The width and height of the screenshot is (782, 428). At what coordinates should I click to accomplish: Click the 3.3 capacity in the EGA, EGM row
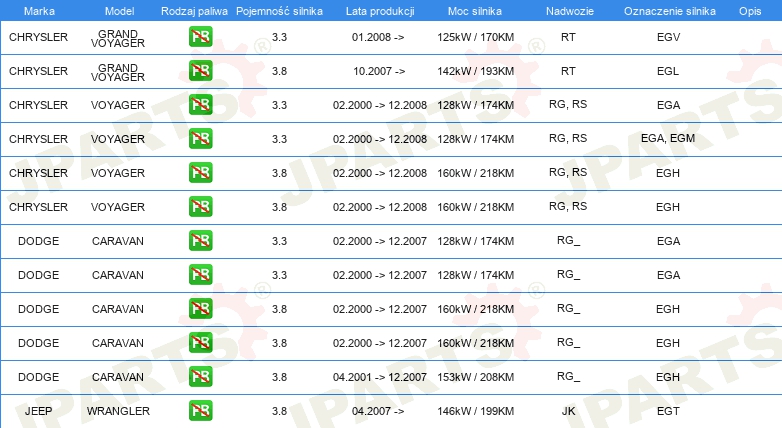pyautogui.click(x=279, y=139)
